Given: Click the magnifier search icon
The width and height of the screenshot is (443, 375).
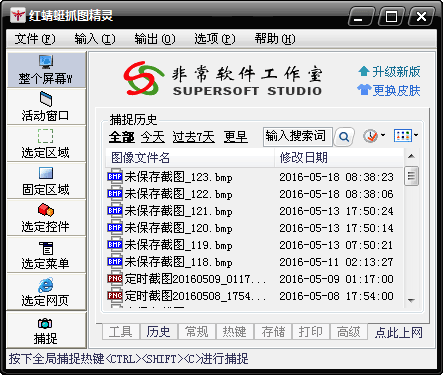Looking at the screenshot, I should 344,137.
